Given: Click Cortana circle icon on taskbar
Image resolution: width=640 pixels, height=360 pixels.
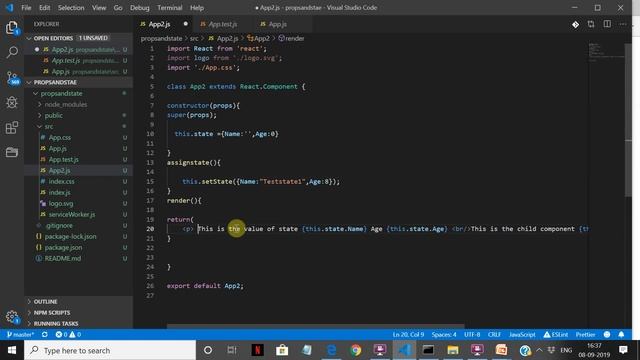Looking at the screenshot, I should pyautogui.click(x=207, y=350).
